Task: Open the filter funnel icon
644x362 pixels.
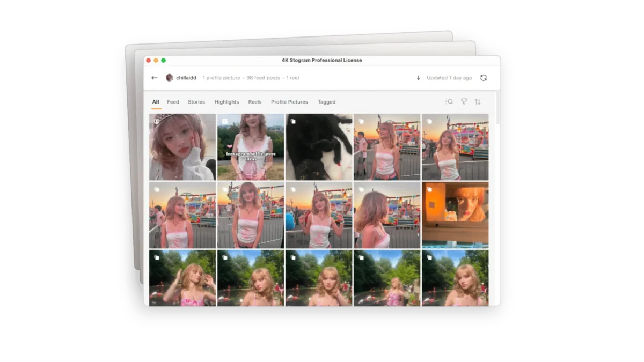Action: [x=464, y=102]
